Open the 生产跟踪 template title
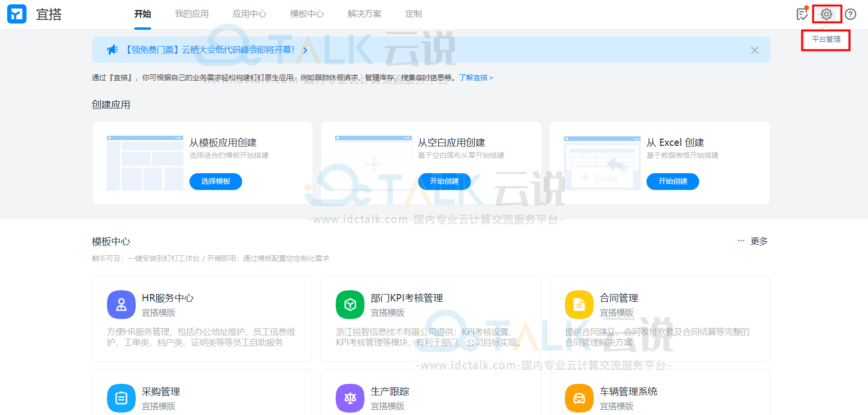The width and height of the screenshot is (868, 415). tap(390, 391)
